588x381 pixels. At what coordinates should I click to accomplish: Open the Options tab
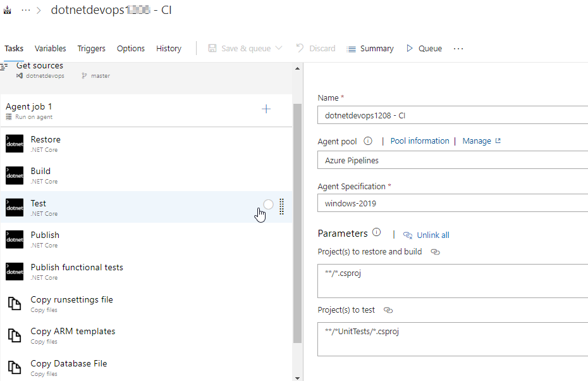130,49
